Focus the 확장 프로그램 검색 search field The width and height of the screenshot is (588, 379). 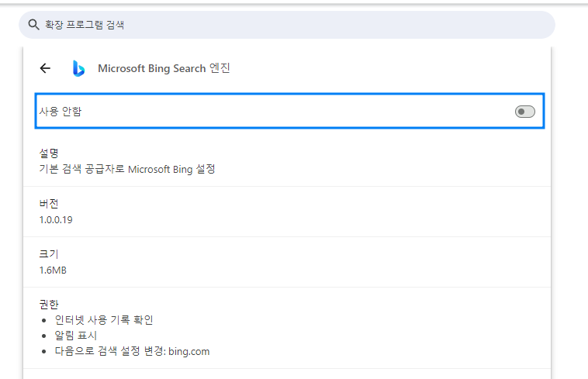click(x=287, y=25)
